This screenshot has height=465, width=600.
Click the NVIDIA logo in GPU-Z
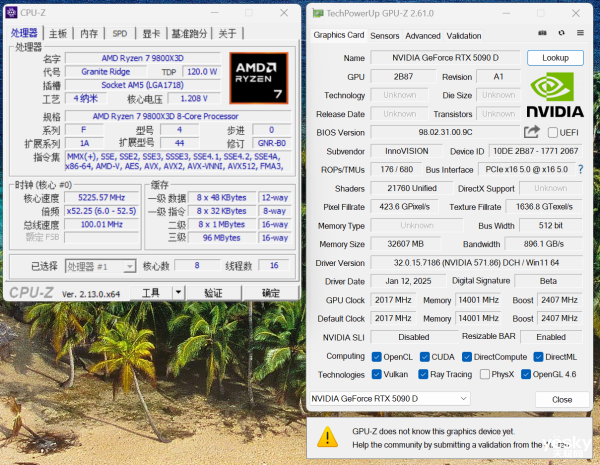tap(555, 95)
